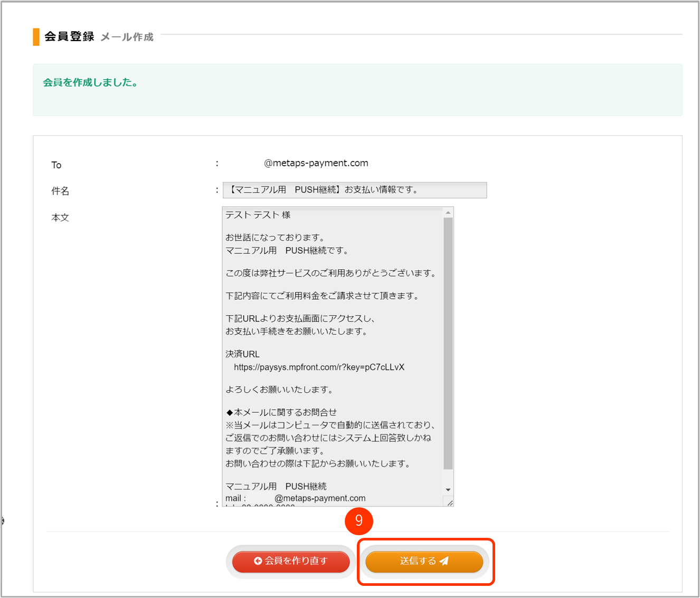
Task: Click the メール作成 subtitle text
Action: pyautogui.click(x=127, y=37)
